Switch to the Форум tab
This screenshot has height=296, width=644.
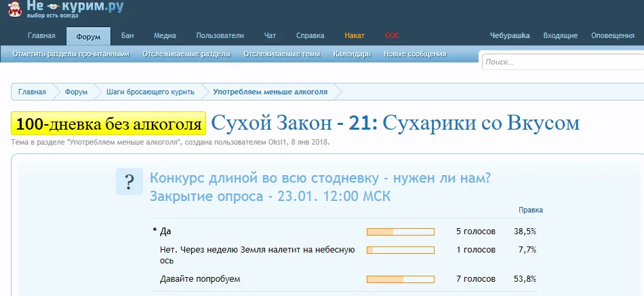pos(87,36)
